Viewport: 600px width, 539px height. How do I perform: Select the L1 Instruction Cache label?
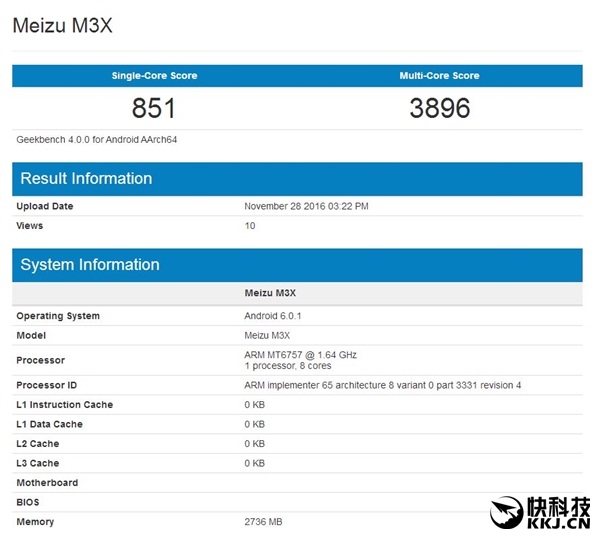click(64, 405)
